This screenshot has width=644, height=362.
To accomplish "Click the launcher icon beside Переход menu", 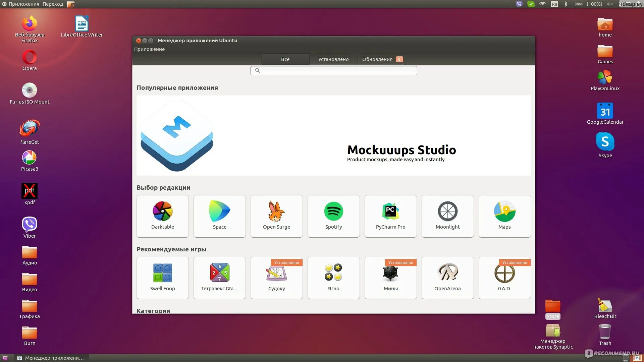I will tap(71, 4).
